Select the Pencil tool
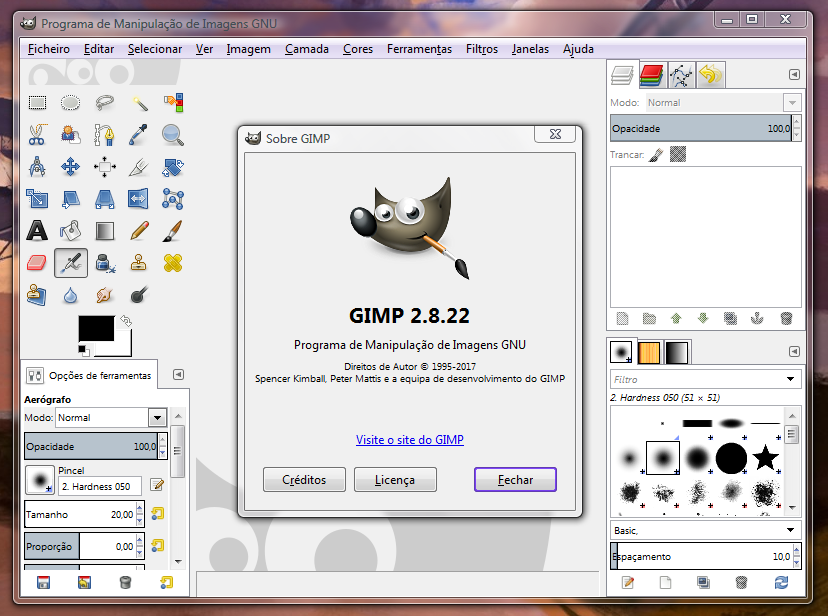 pyautogui.click(x=139, y=231)
